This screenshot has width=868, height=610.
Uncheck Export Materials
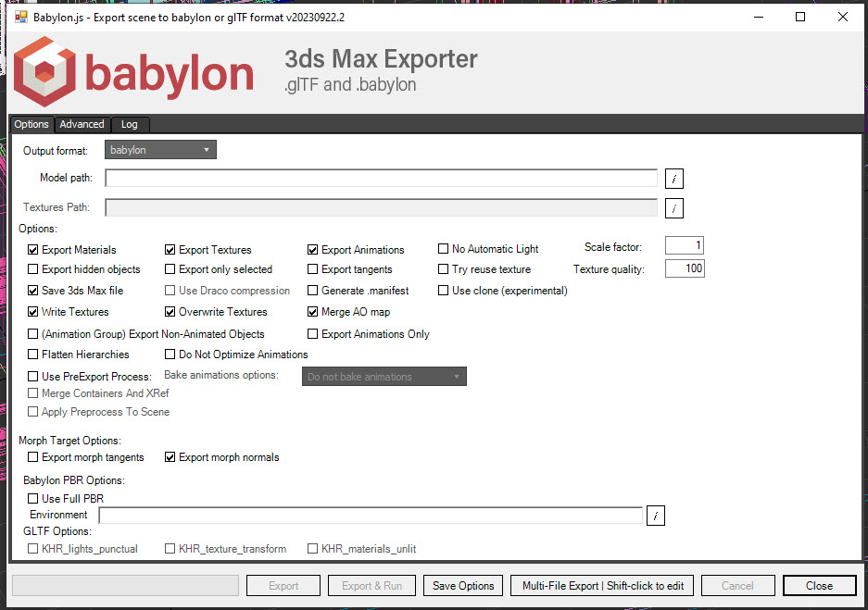click(32, 249)
